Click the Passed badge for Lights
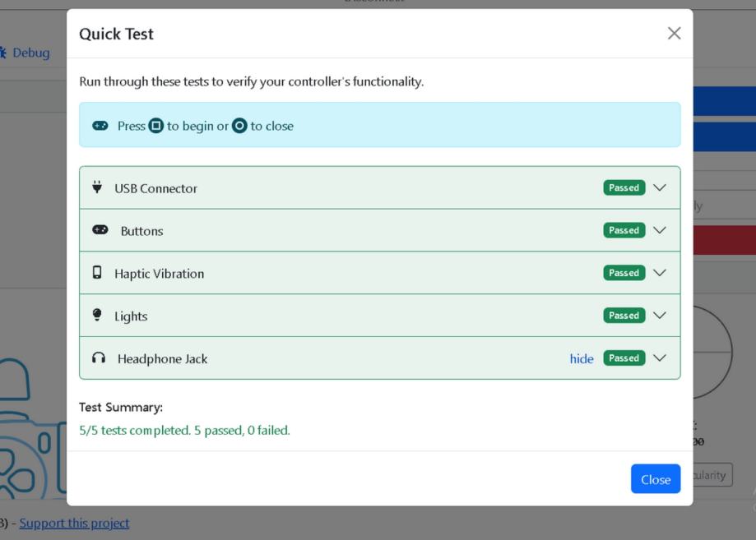756x540 pixels. pos(624,316)
